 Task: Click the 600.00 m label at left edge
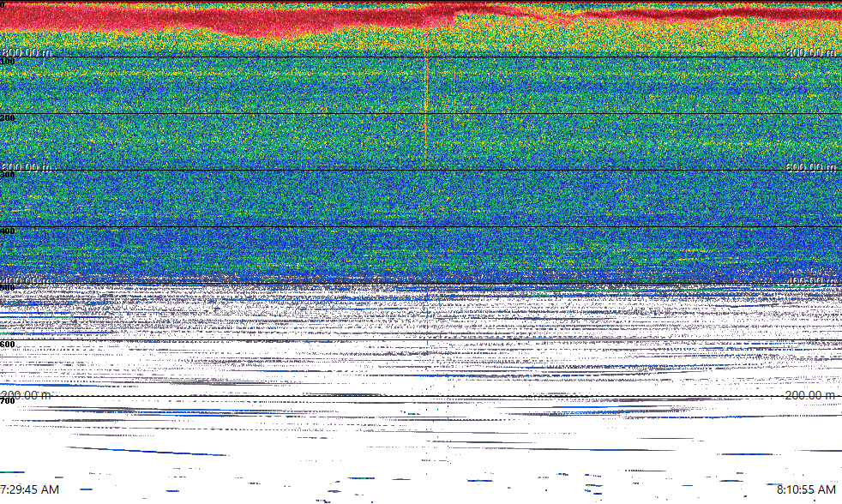[x=27, y=167]
